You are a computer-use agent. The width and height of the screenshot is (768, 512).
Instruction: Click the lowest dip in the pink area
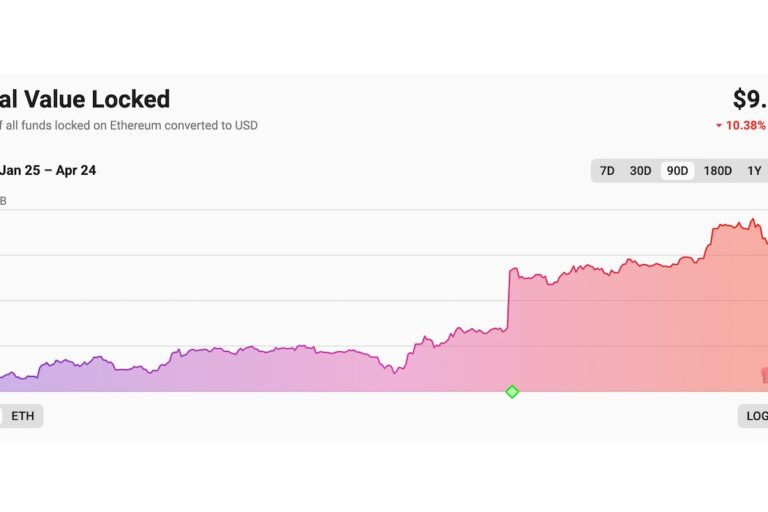pyautogui.click(x=394, y=373)
